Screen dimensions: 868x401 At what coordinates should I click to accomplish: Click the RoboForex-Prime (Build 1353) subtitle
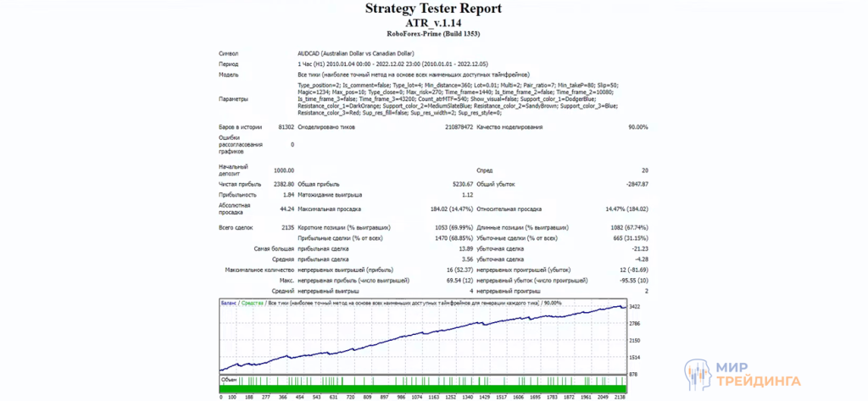click(433, 36)
